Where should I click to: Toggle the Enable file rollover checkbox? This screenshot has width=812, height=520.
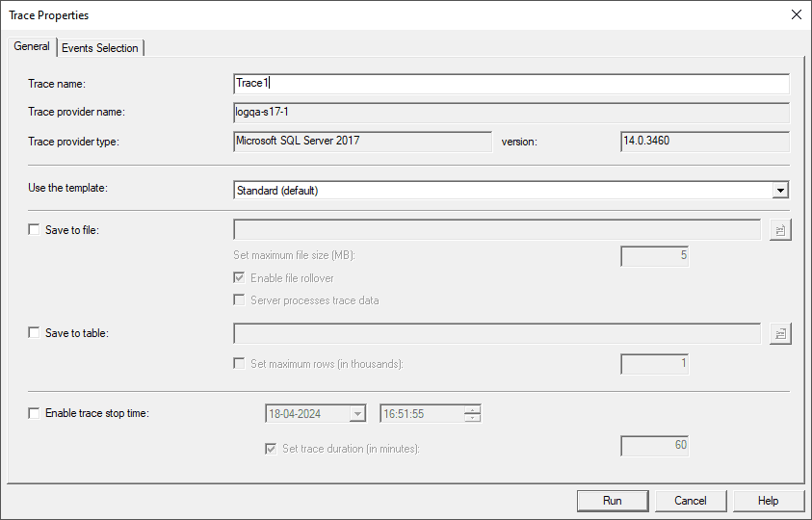pyautogui.click(x=240, y=278)
